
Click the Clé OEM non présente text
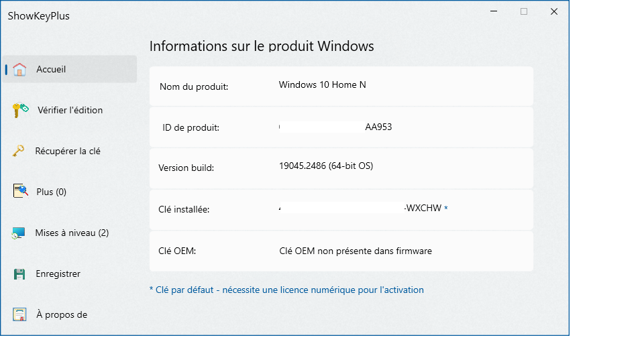coord(356,251)
